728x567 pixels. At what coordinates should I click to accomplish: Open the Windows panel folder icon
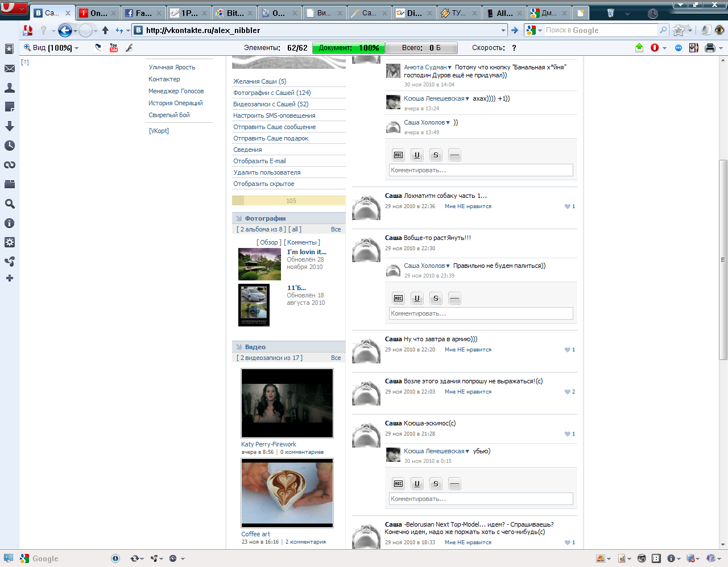[x=10, y=184]
